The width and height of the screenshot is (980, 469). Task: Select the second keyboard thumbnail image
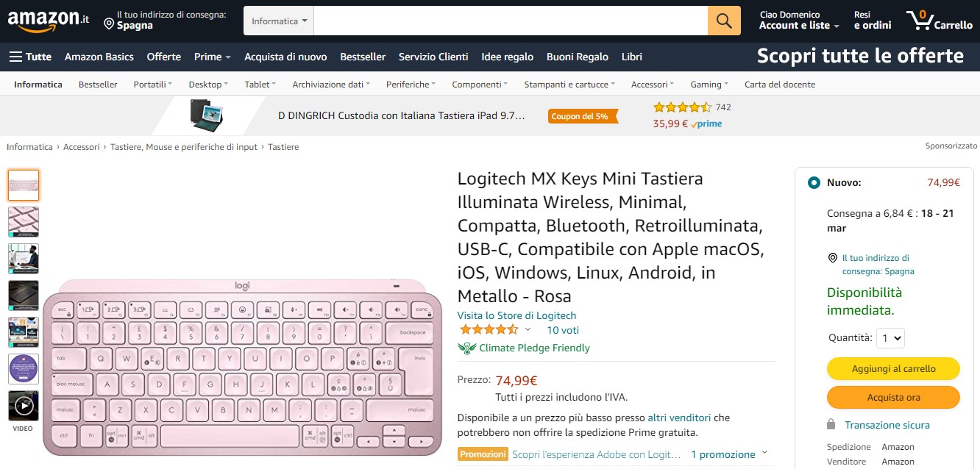coord(24,222)
